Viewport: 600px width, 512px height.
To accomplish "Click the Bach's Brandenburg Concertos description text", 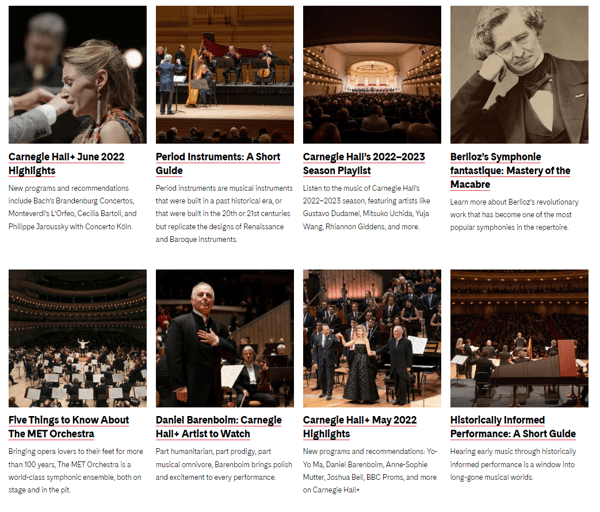I will point(72,207).
